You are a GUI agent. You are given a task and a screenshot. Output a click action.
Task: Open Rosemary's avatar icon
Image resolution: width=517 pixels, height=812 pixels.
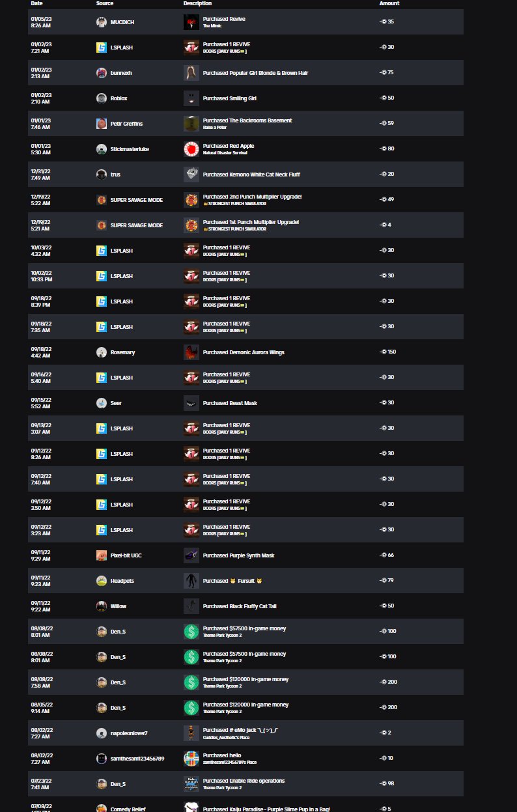102,352
